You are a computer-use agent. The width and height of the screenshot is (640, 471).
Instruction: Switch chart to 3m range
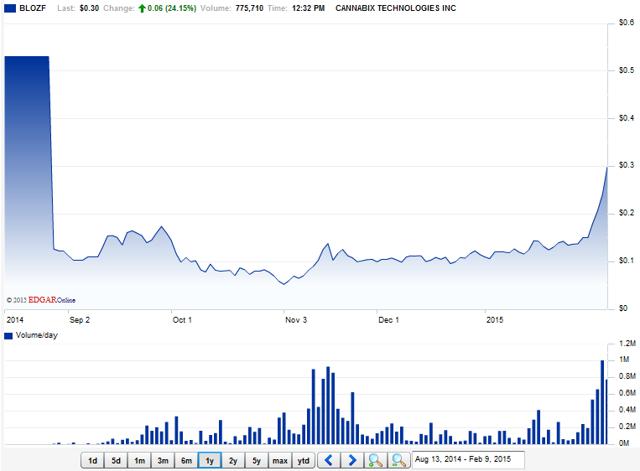point(163,460)
